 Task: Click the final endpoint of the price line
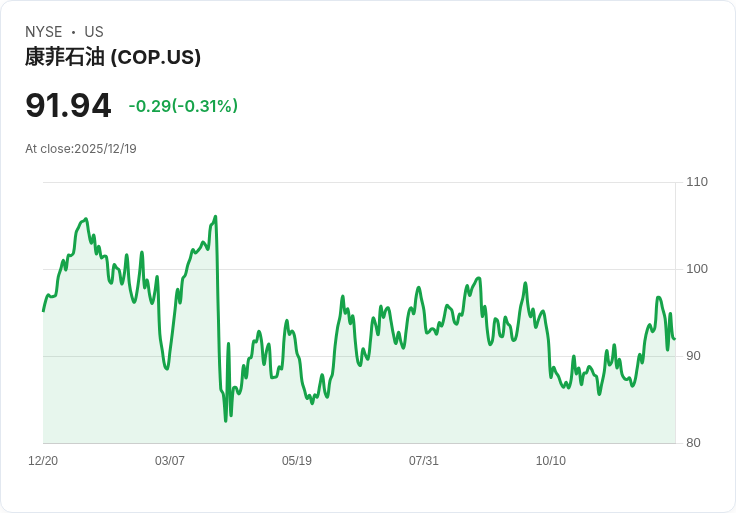675,338
